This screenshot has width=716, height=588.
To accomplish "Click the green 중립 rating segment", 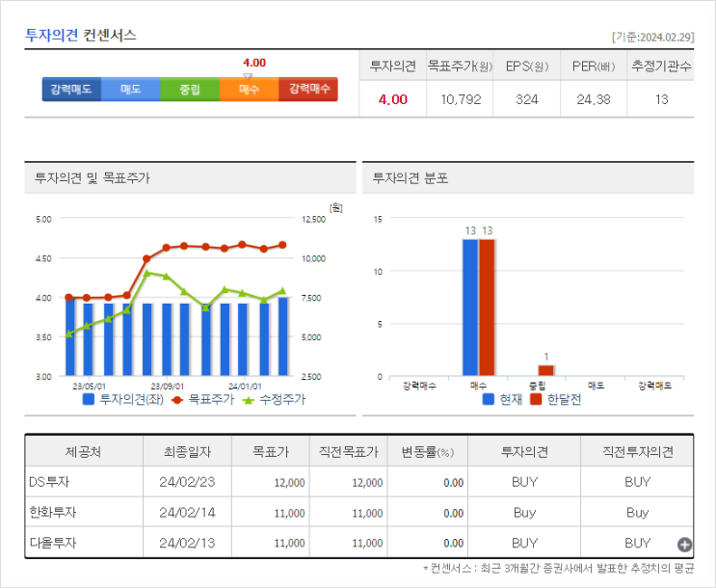I will tap(190, 89).
